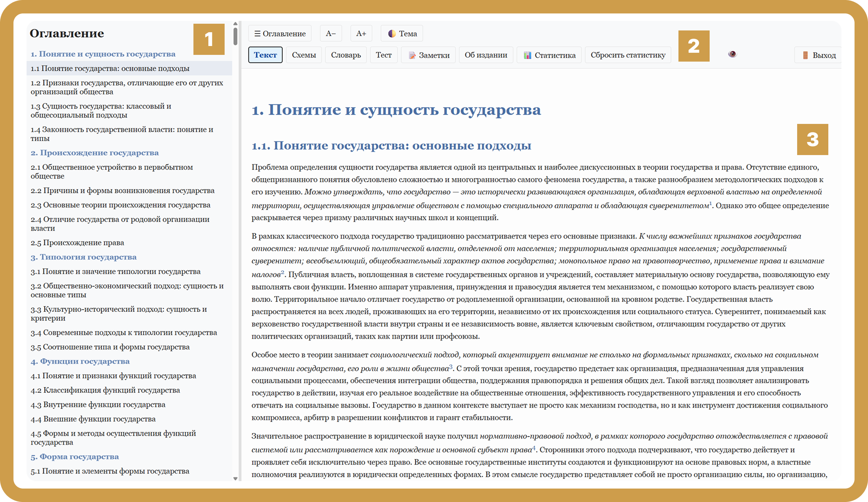Open chapter 2. Происхождение государства
The image size is (868, 502).
click(95, 153)
